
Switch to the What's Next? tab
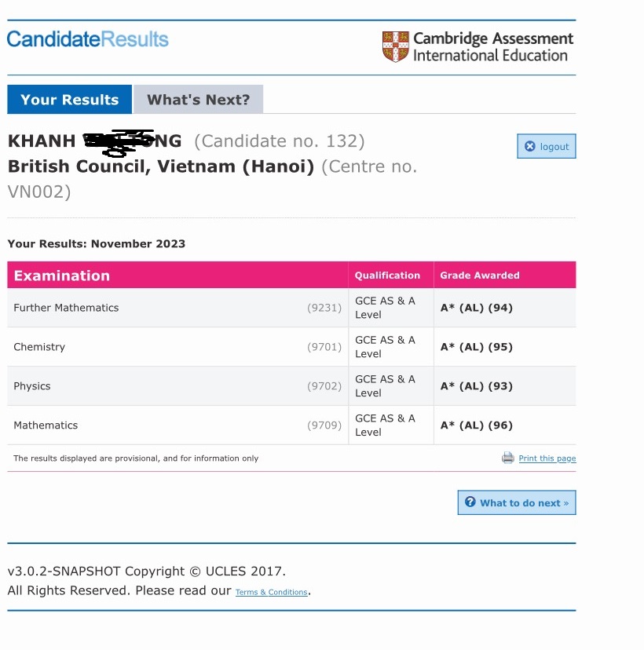(198, 100)
